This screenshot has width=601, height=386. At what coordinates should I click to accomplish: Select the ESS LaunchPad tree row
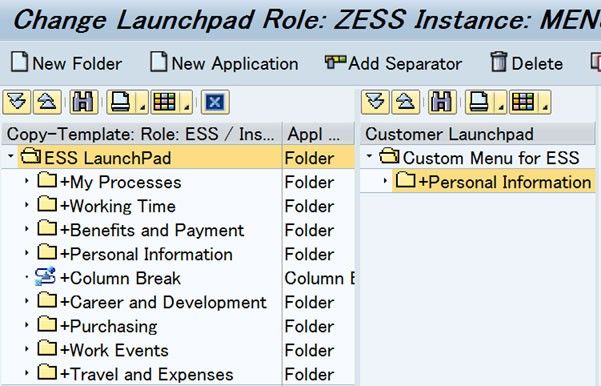(178, 158)
